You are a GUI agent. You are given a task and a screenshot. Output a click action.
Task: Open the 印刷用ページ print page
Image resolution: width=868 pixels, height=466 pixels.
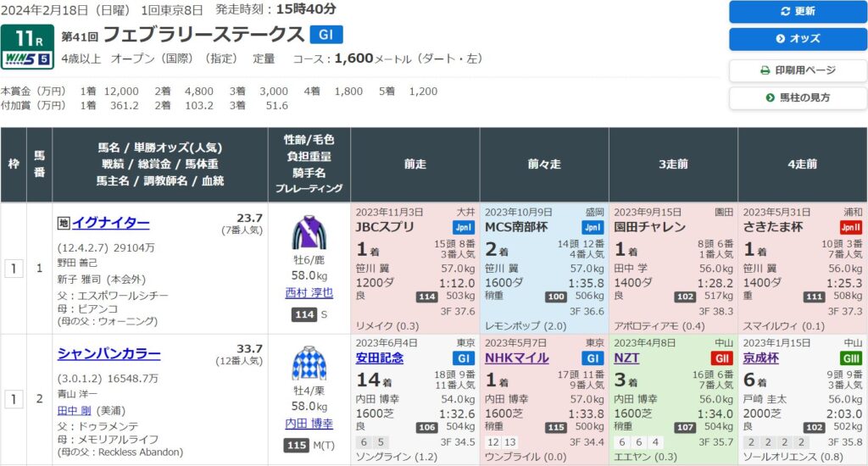pyautogui.click(x=798, y=70)
